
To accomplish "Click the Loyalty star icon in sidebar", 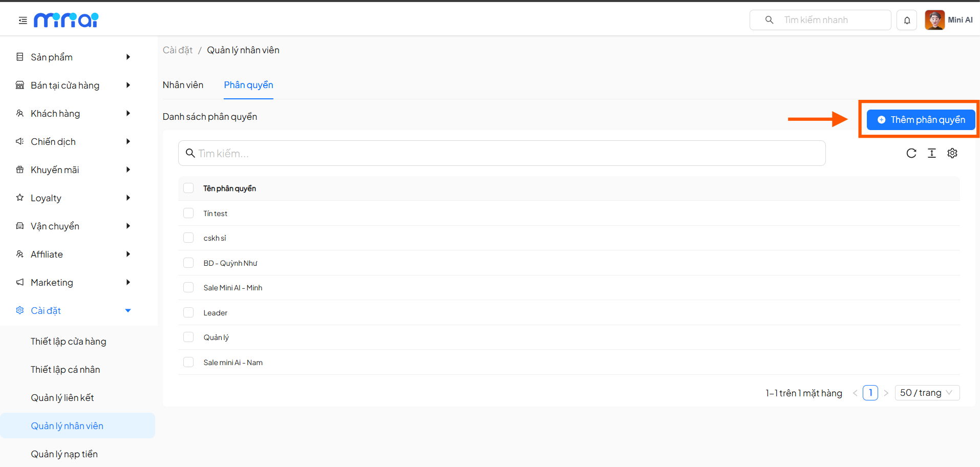I will coord(19,198).
